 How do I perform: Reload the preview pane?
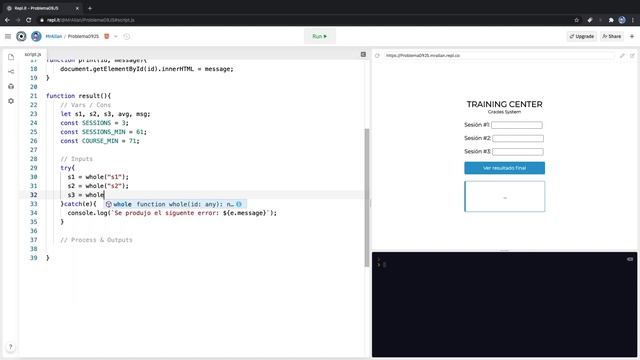tap(377, 56)
